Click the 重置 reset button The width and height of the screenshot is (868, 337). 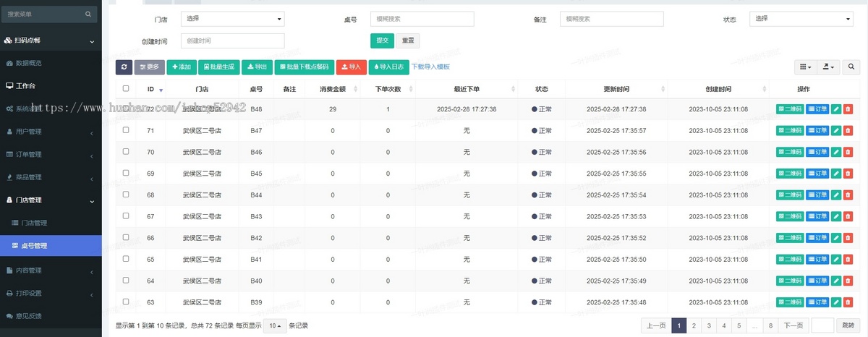click(408, 40)
